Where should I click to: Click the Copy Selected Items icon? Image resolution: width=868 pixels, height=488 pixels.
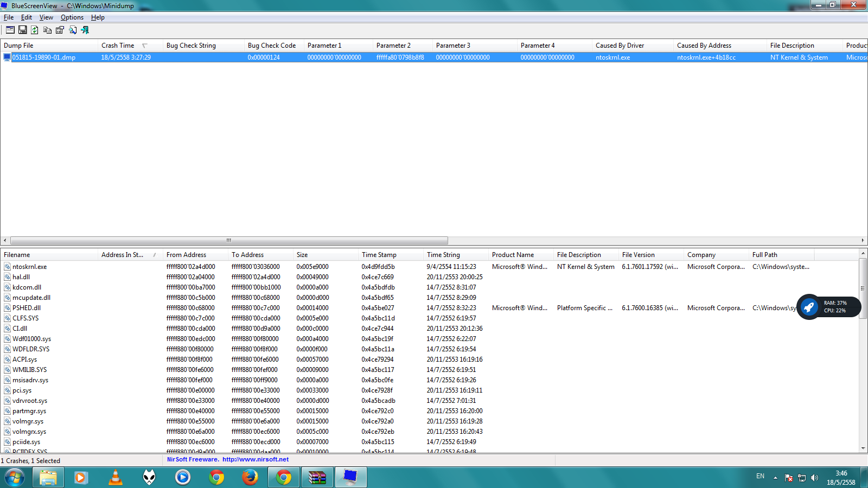(x=47, y=30)
